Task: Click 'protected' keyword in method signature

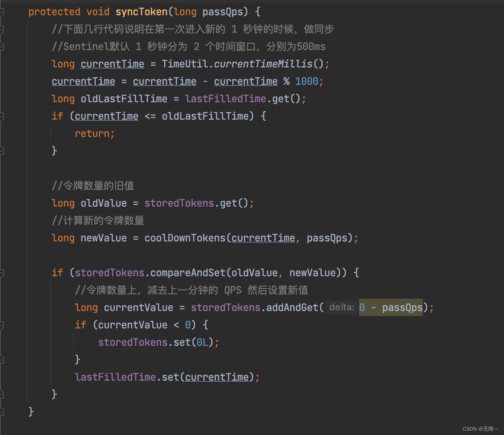Action: 54,12
